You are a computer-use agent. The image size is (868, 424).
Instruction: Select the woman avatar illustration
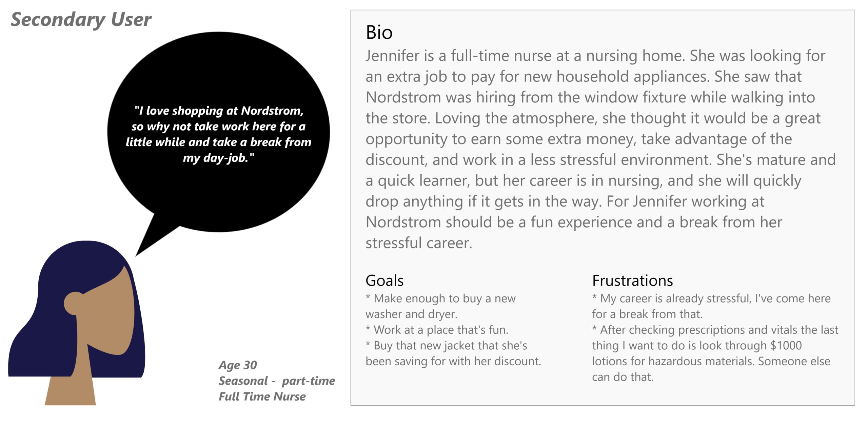(x=77, y=323)
